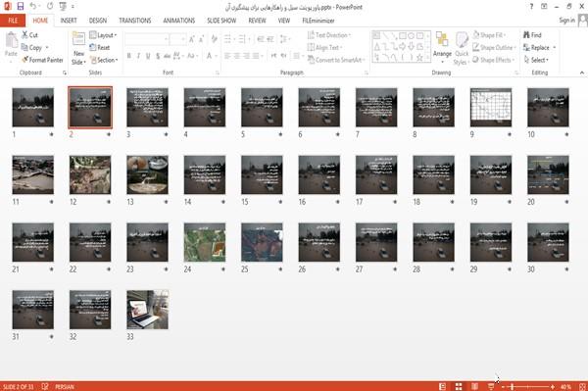588x391 pixels.
Task: Open the Layout dropdown
Action: coord(103,35)
